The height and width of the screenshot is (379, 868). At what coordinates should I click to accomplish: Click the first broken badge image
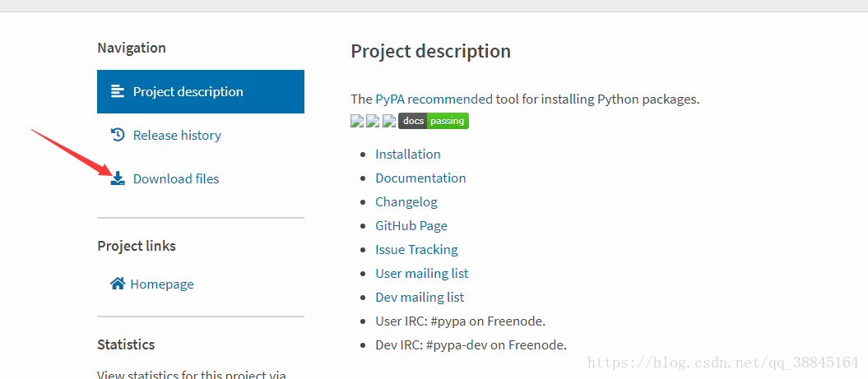click(x=357, y=121)
